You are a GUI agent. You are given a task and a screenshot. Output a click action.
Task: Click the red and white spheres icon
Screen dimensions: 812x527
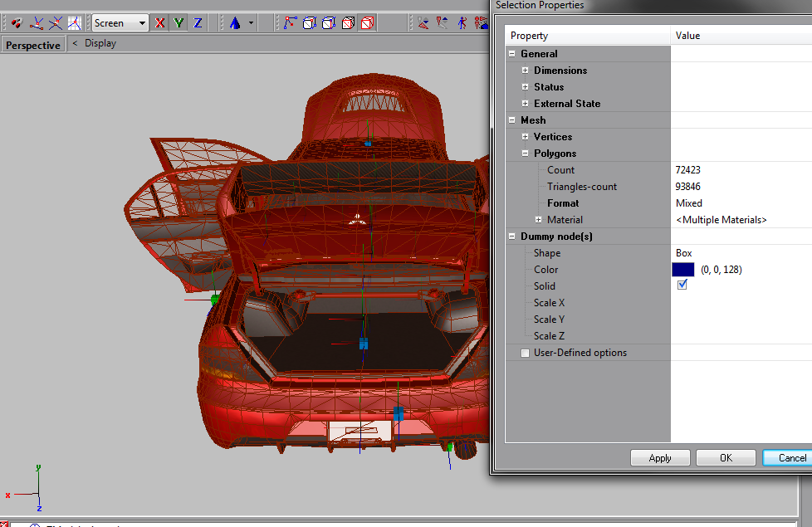16,23
